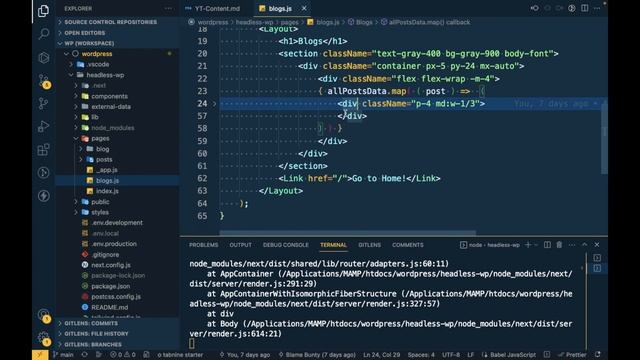
Task: Close the blogs.js editor tab
Action: [x=304, y=9]
